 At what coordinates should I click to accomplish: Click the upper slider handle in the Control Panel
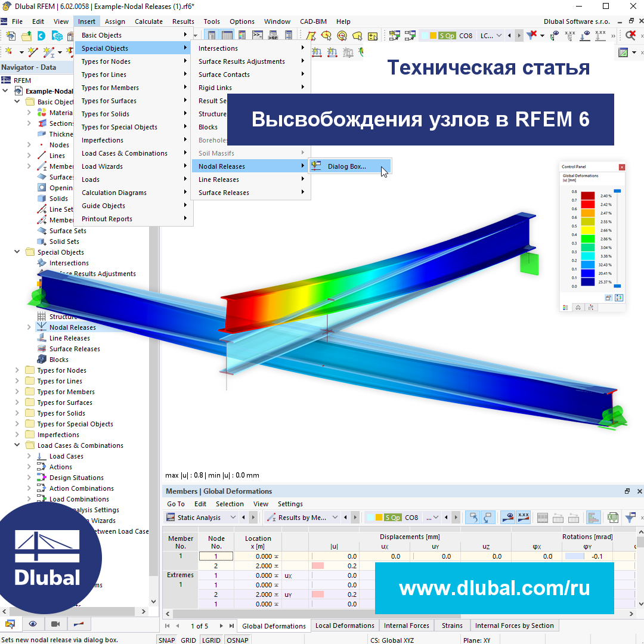[617, 191]
